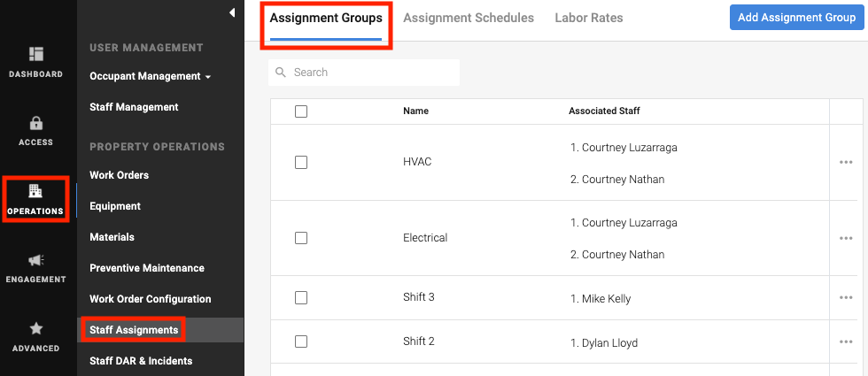Open more options for Shift 3 row
The width and height of the screenshot is (868, 376).
pos(846,298)
